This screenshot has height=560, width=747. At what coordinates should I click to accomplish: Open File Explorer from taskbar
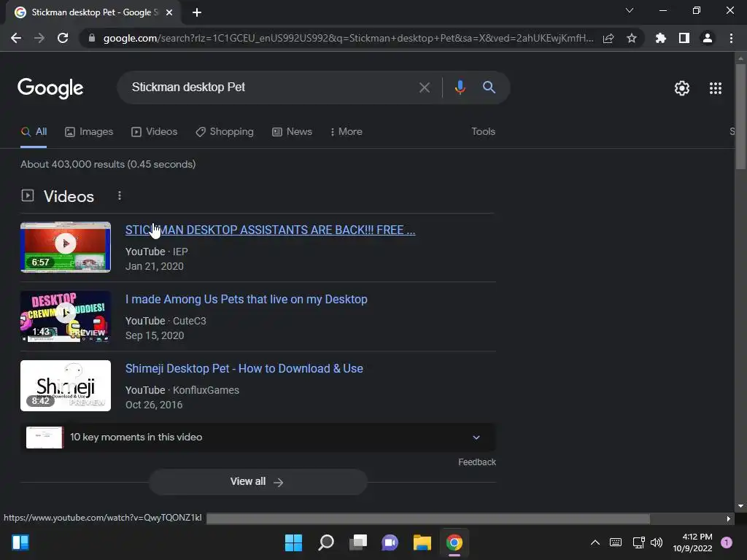[x=422, y=542]
